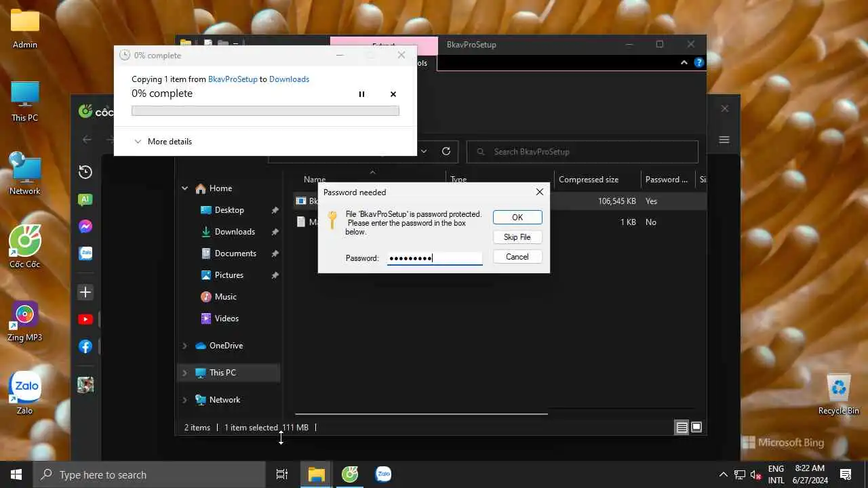Show hidden system tray icons
Viewport: 868px width, 488px height.
pyautogui.click(x=724, y=474)
